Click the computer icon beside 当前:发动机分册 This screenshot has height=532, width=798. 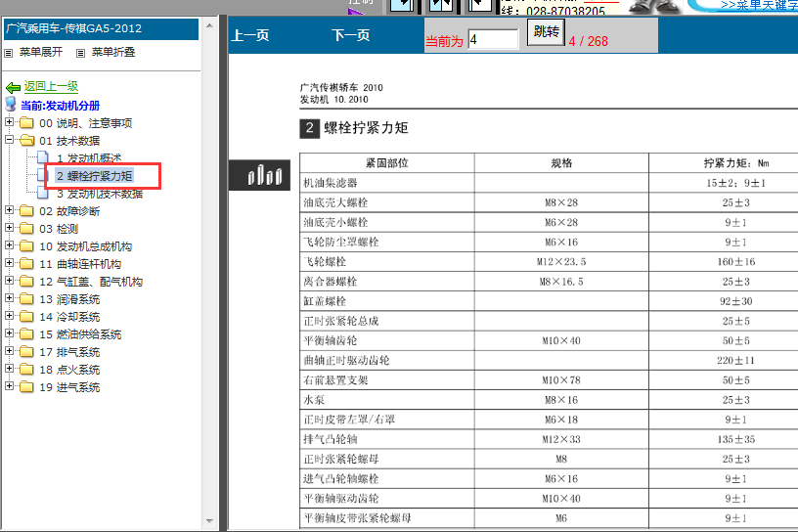click(10, 105)
